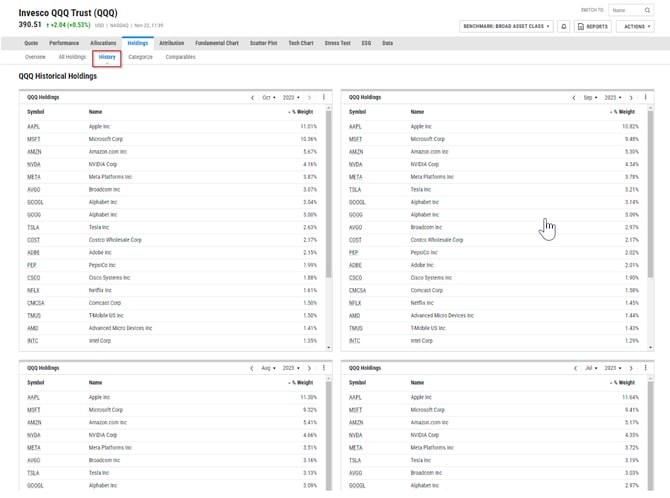The image size is (670, 498).
Task: Open kebab menu of Sep holdings panel
Action: (x=646, y=97)
